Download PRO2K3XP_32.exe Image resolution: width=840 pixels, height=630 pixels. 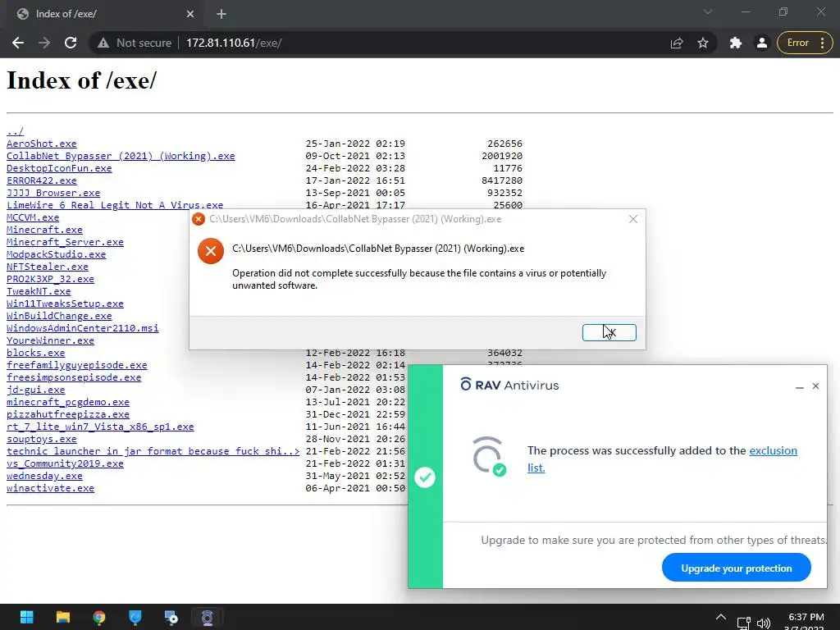point(50,279)
